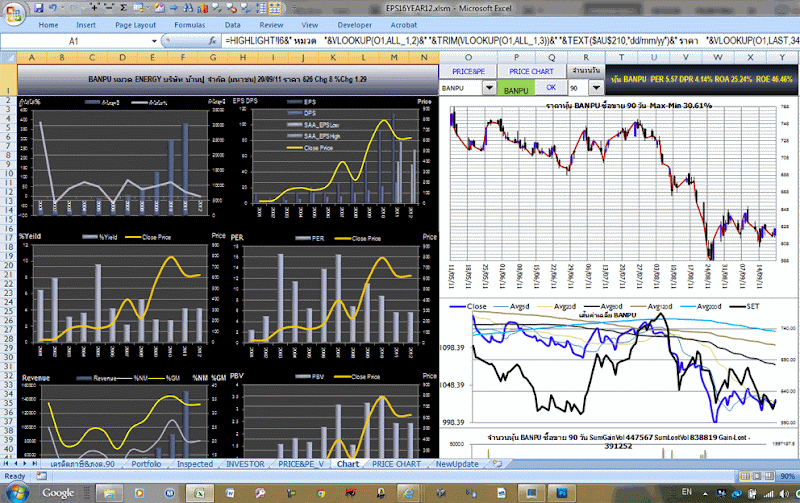This screenshot has height=503, width=800.
Task: Open Word from the taskbar
Action: 230,493
